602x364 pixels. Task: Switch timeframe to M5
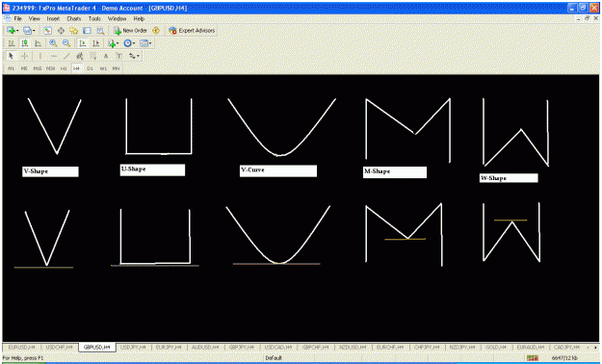pyautogui.click(x=24, y=68)
